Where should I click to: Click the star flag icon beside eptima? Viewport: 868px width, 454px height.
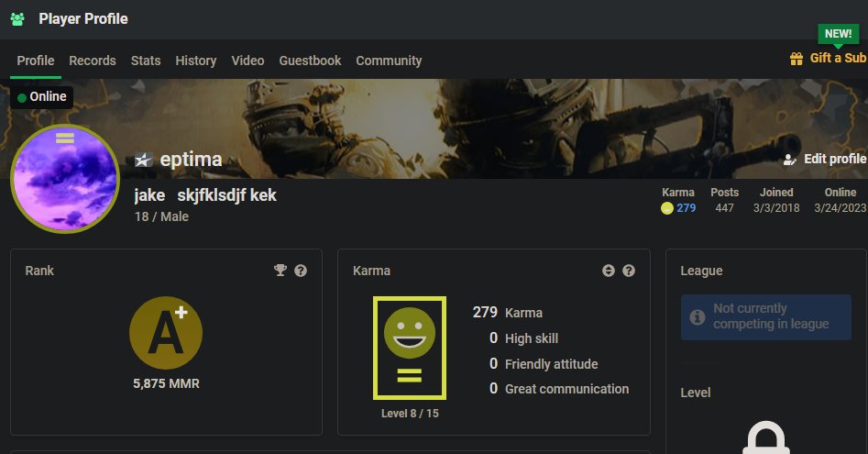click(143, 160)
